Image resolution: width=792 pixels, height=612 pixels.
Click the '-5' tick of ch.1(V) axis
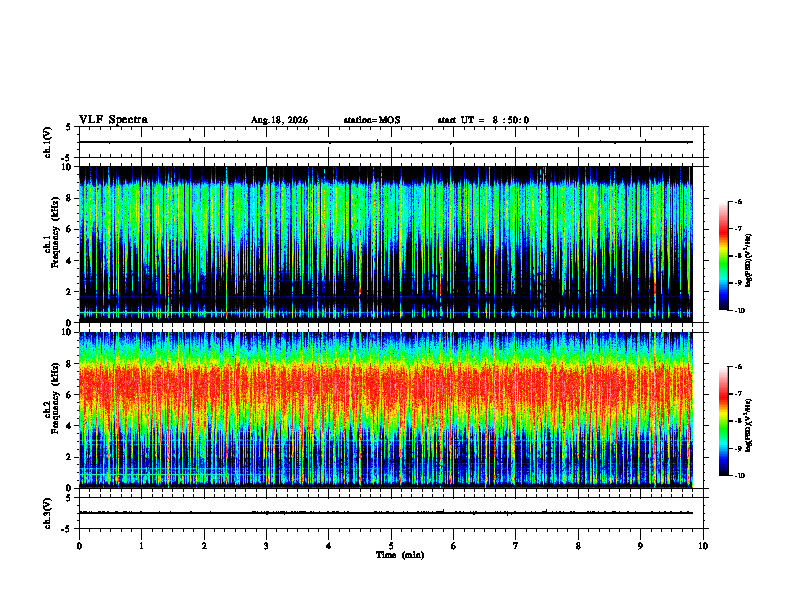[67, 158]
